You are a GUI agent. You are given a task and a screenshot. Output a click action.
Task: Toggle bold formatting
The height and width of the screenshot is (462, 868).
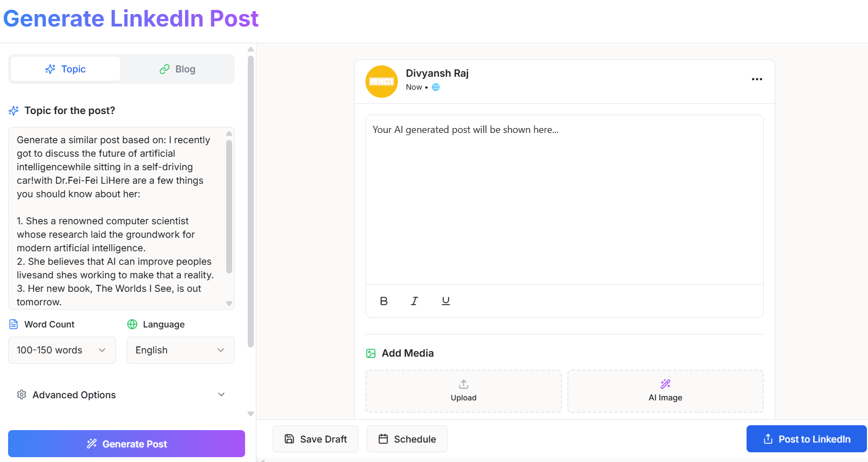coord(384,301)
